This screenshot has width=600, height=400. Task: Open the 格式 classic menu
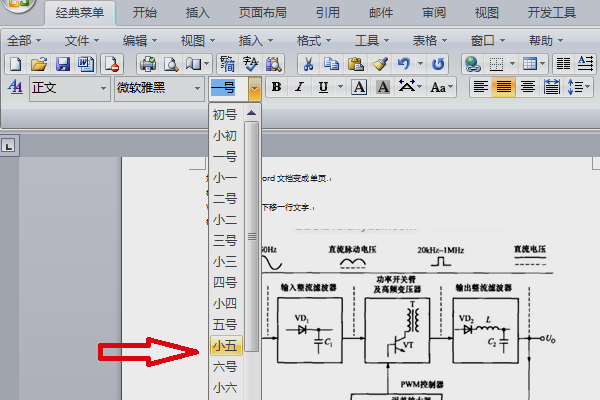coord(314,41)
